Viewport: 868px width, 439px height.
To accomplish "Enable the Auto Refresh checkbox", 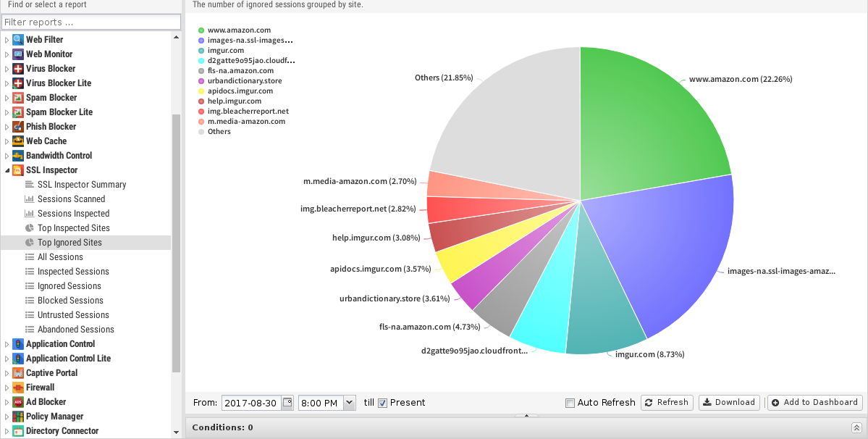I will click(570, 403).
